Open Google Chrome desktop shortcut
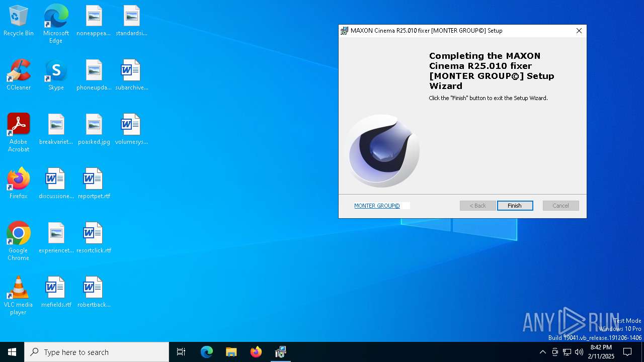The height and width of the screenshot is (362, 644). coord(19,241)
